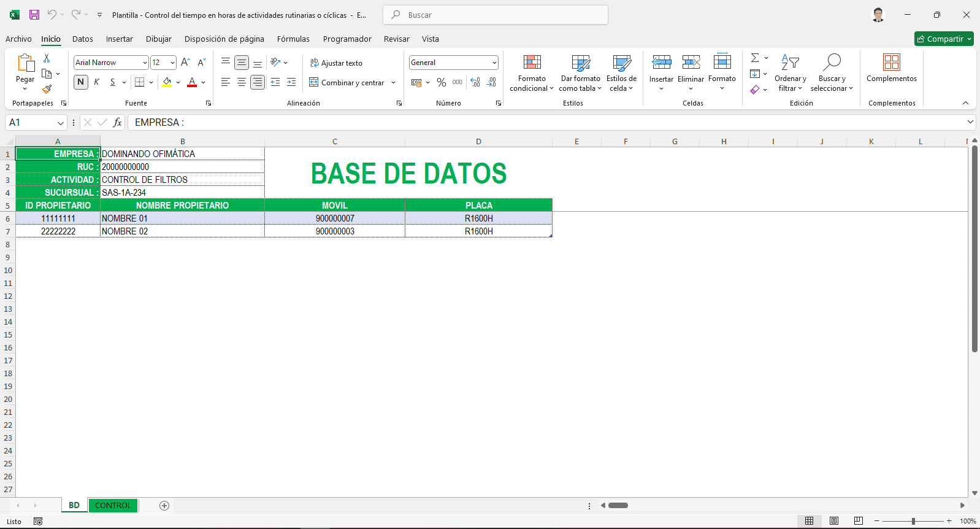Viewport: 980px width, 529px height.
Task: Insert function with the fx button
Action: (117, 123)
